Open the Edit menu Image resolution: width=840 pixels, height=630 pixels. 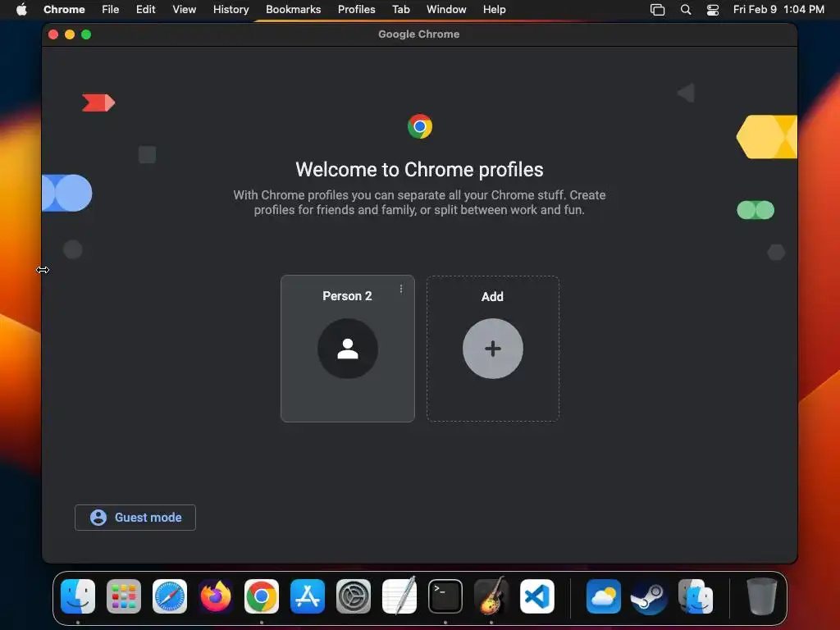coord(145,9)
